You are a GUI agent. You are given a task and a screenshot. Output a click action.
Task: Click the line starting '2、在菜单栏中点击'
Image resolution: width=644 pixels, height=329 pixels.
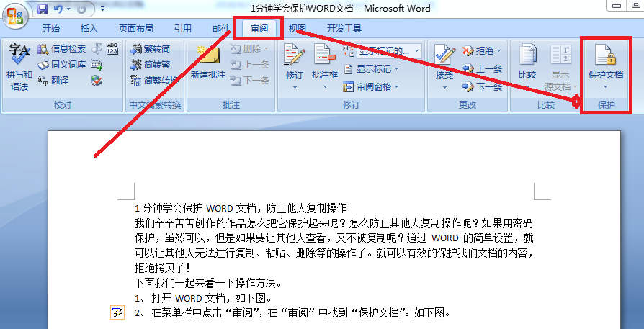292,312
